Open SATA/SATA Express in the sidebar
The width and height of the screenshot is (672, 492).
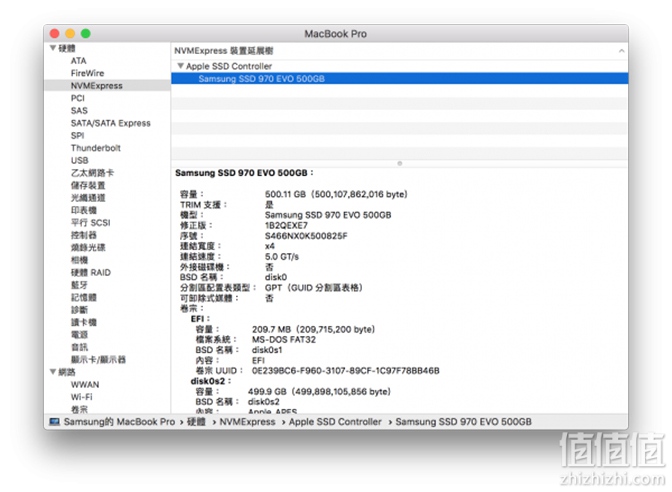click(x=111, y=123)
